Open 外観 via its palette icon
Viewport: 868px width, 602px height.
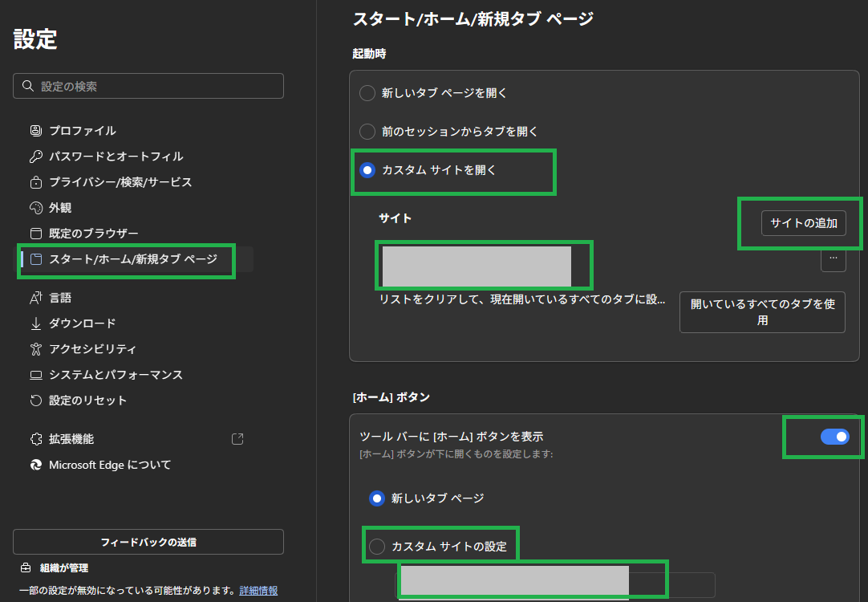(x=36, y=208)
